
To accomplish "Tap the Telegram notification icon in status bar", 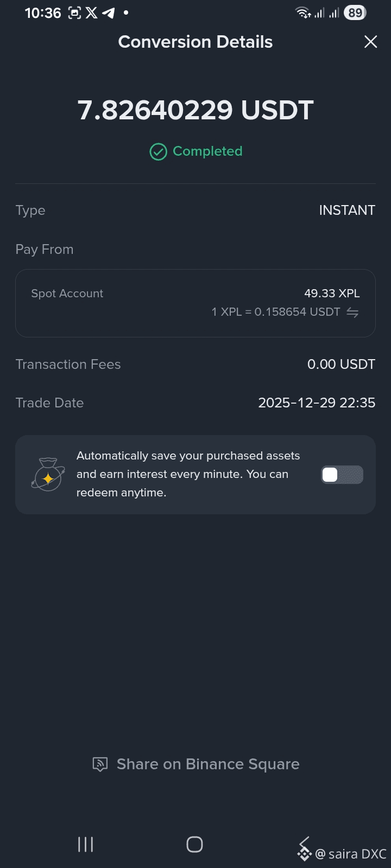I will pyautogui.click(x=109, y=13).
